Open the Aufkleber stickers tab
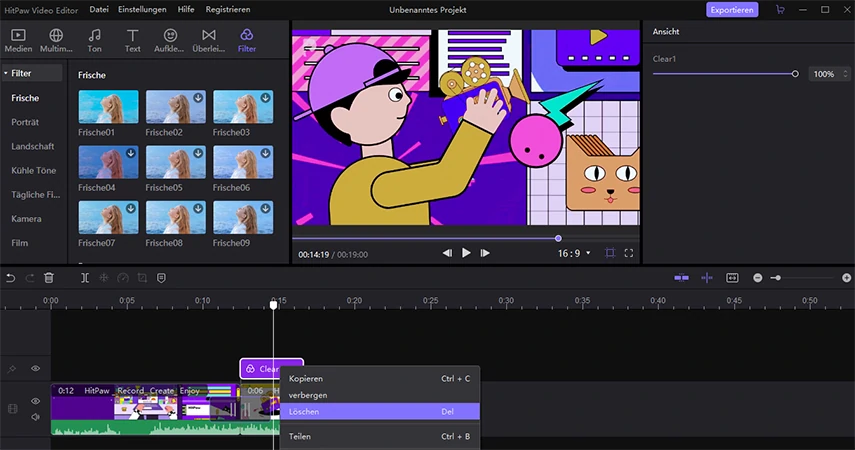This screenshot has height=450, width=855. point(170,41)
